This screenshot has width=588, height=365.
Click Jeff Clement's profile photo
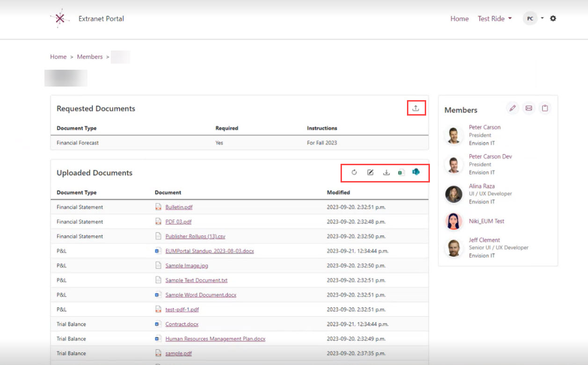453,248
